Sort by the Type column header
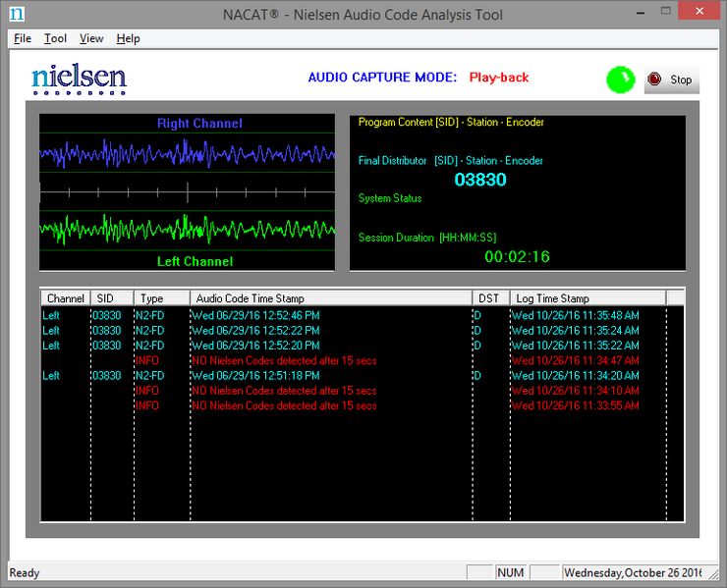This screenshot has height=588, width=727. tap(162, 298)
